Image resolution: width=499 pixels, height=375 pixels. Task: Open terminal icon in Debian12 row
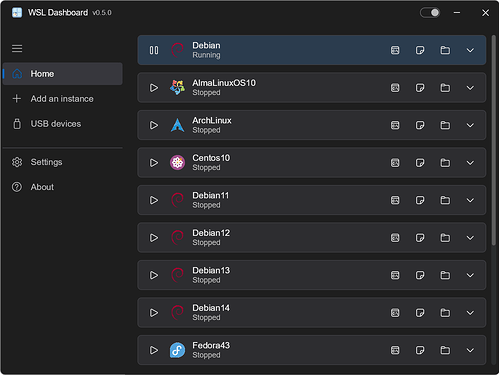[x=395, y=238]
